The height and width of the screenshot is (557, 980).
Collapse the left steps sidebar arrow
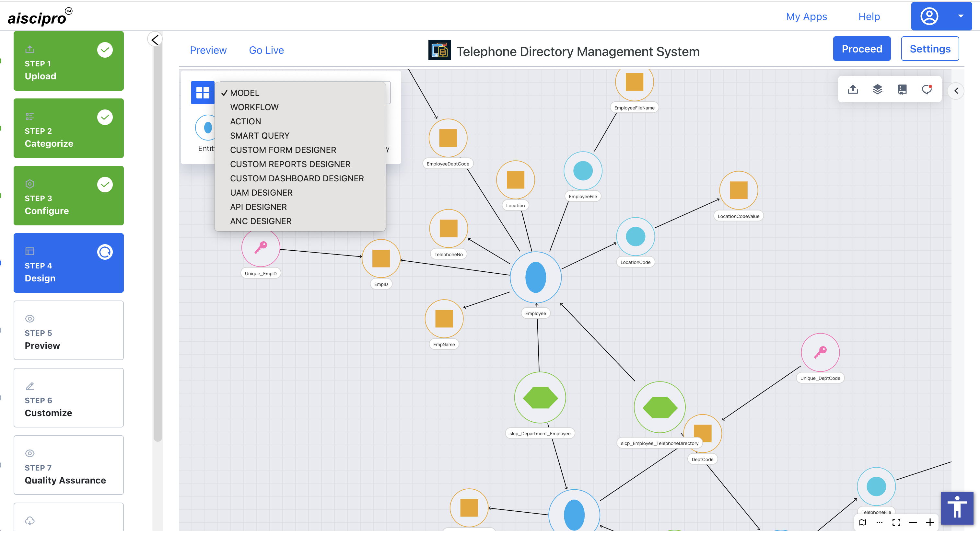(x=155, y=40)
